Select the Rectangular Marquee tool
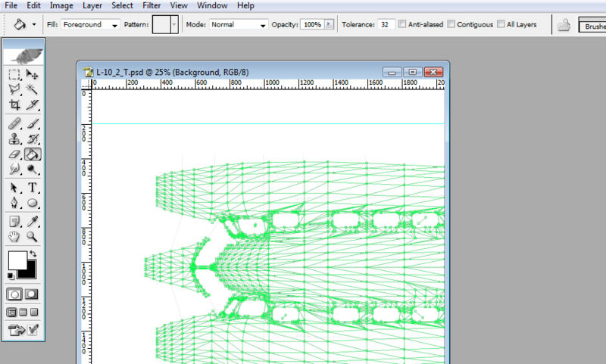 [14, 74]
